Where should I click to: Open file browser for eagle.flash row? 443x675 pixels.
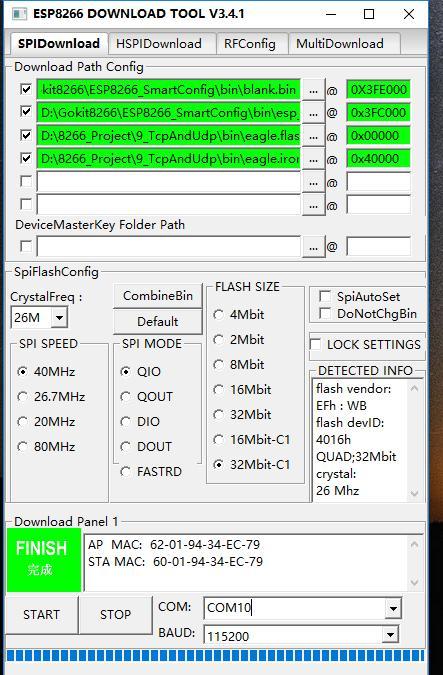tap(313, 136)
